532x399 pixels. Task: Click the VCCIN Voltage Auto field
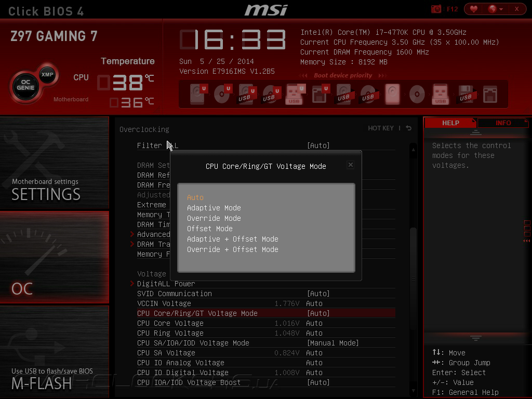314,303
